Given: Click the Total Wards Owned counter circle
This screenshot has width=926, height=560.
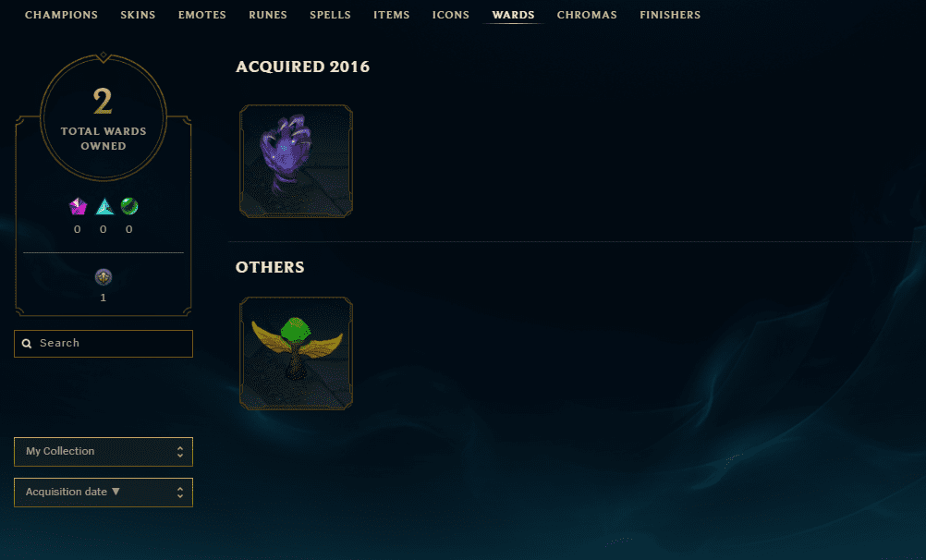Looking at the screenshot, I should pyautogui.click(x=104, y=117).
